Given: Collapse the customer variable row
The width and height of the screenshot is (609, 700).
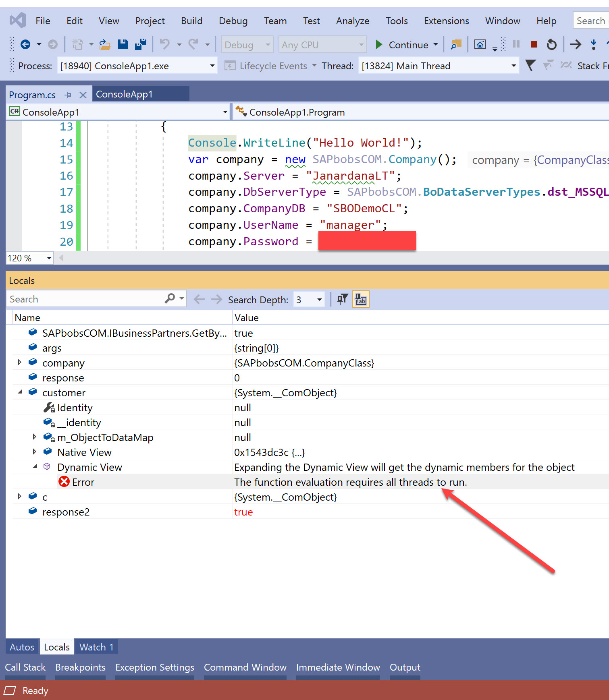Looking at the screenshot, I should point(20,392).
